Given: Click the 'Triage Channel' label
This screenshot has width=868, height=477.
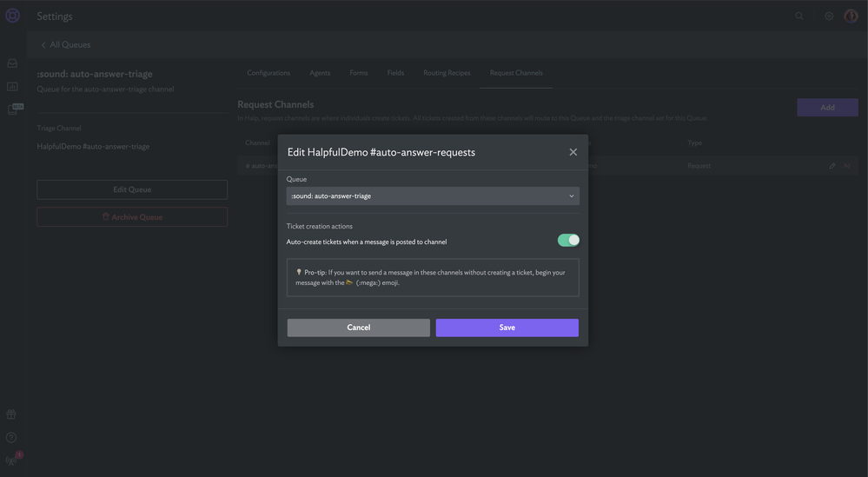Looking at the screenshot, I should click(59, 129).
